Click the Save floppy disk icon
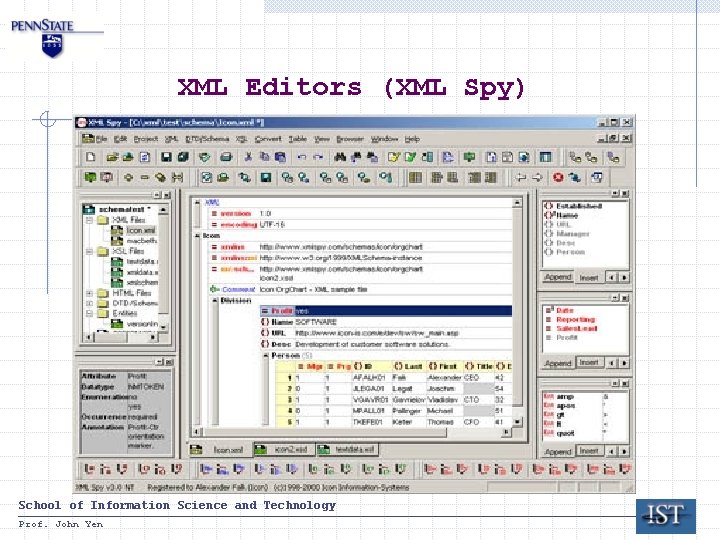 point(166,157)
